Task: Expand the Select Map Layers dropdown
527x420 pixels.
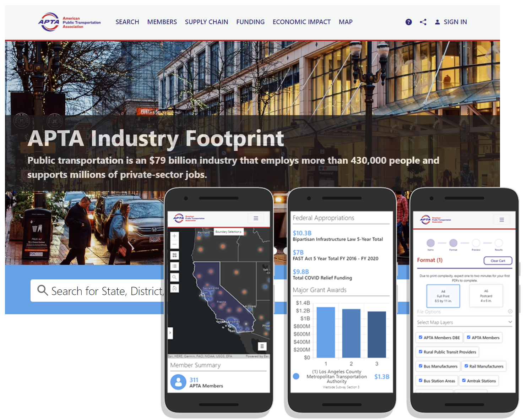Action: point(465,322)
